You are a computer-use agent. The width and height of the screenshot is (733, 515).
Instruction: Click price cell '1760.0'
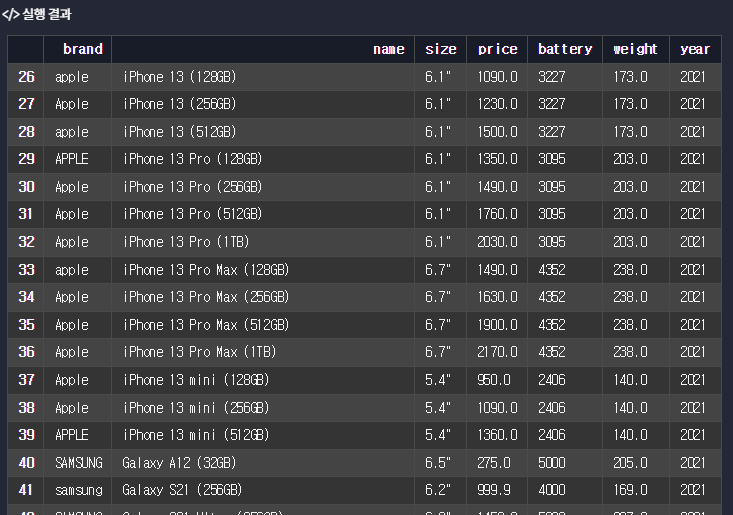[497, 214]
